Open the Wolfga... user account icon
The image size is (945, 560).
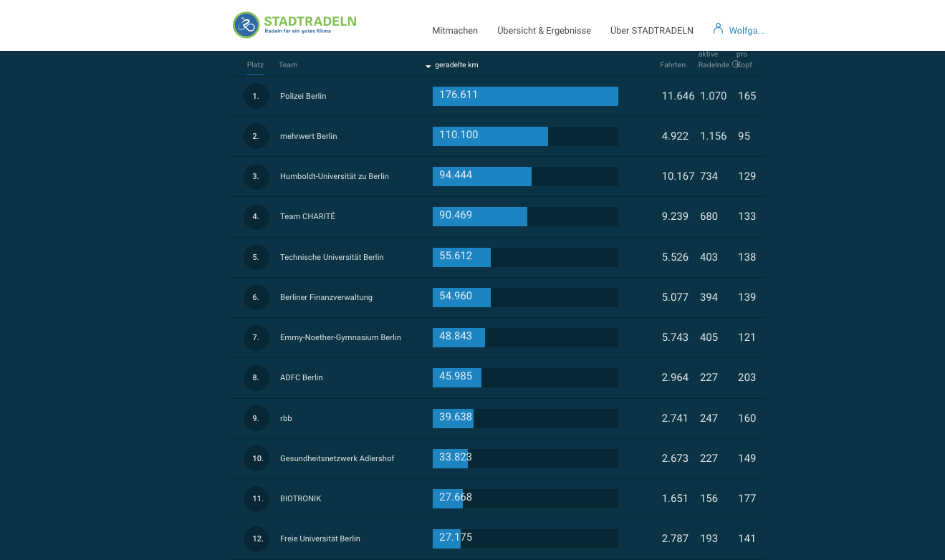click(x=718, y=29)
